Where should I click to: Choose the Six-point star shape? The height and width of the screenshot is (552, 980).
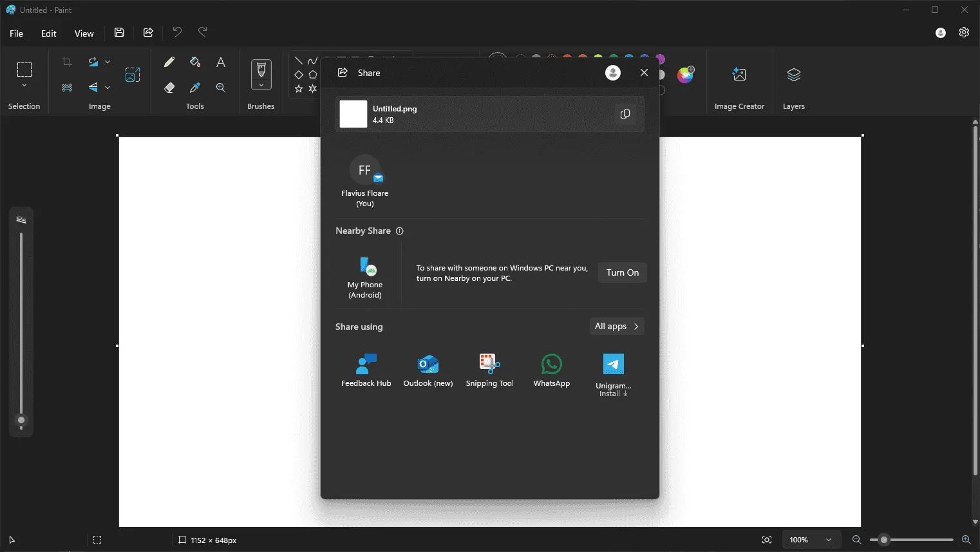pos(313,89)
